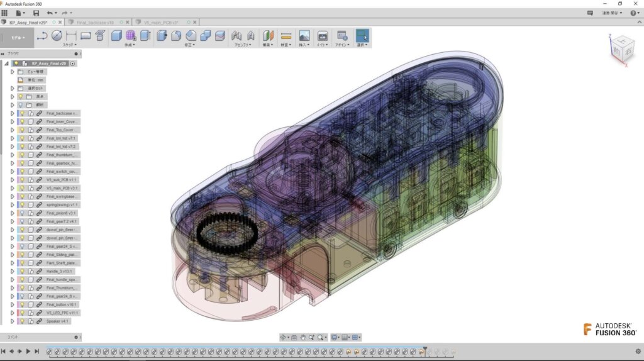Show the hidden Final_gear7.2 v4:1 component
The width and height of the screenshot is (644, 361).
click(22, 221)
